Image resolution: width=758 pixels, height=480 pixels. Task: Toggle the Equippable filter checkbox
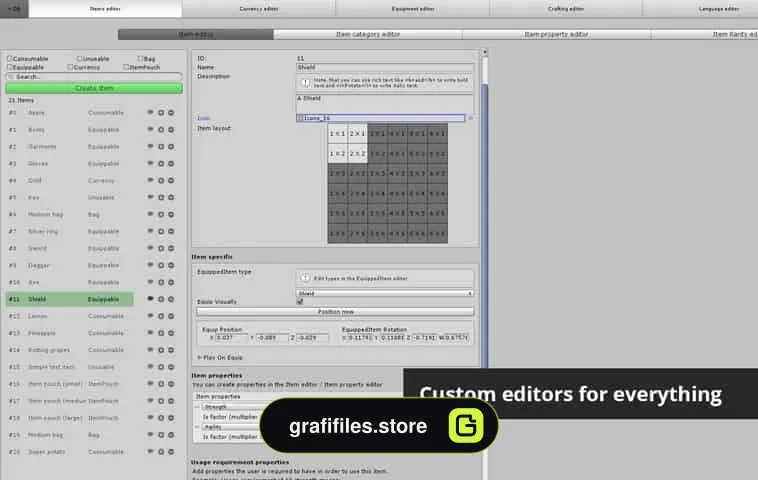click(9, 67)
